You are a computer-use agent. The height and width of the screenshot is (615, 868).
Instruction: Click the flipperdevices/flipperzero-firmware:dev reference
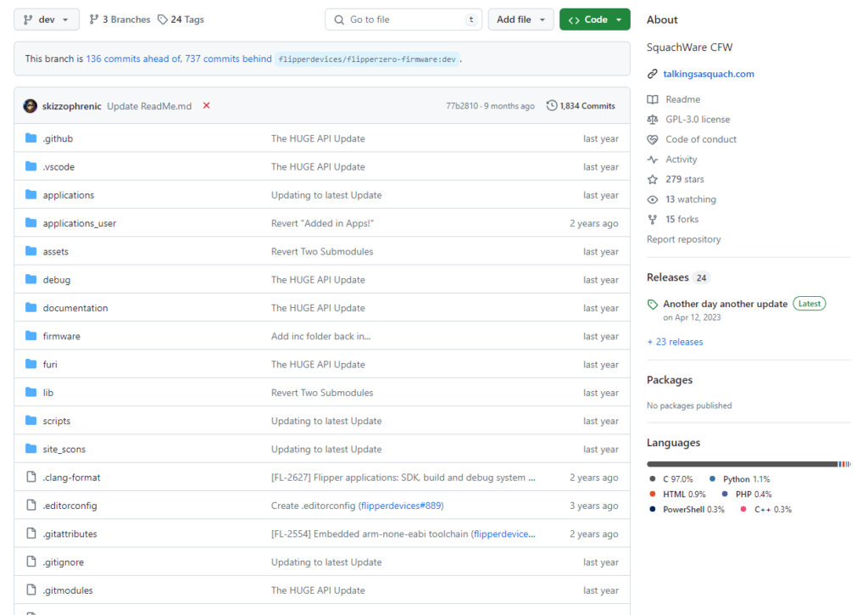pyautogui.click(x=367, y=59)
